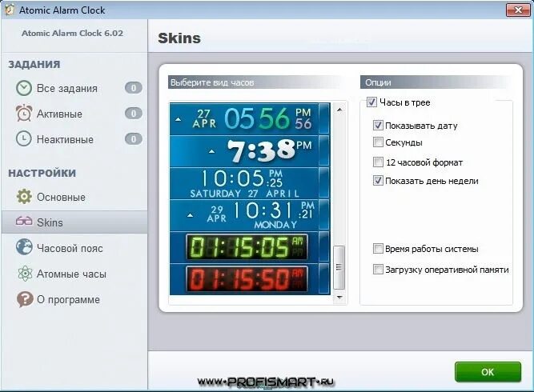Click the question mark icon beside О программе
Screen dimensions: 534x392
25,299
